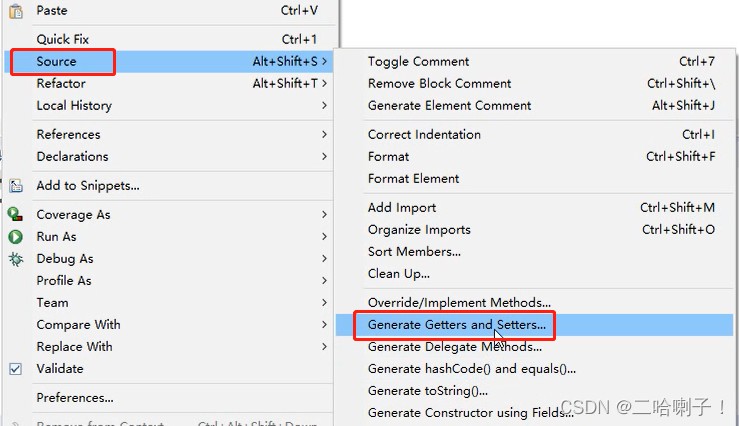Click the Add to Snippets icon

16,186
